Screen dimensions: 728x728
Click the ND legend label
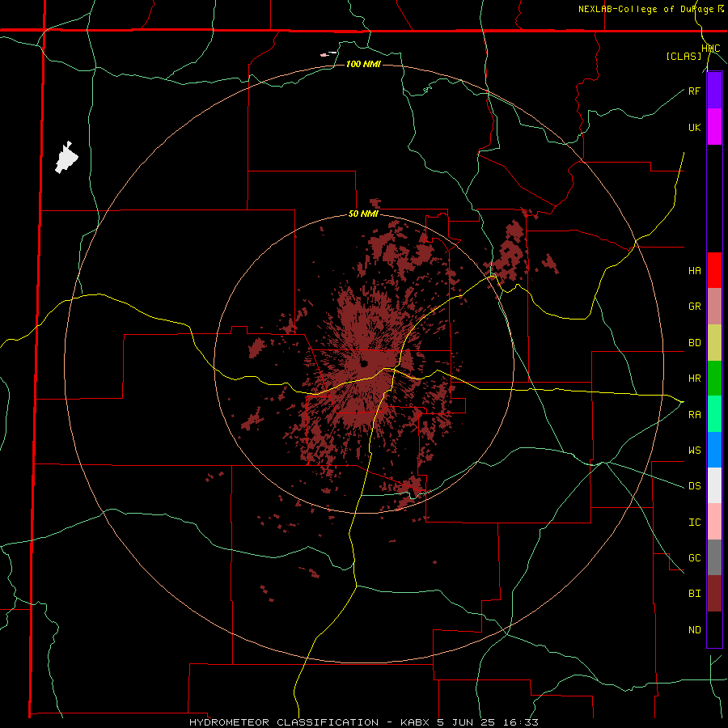pyautogui.click(x=694, y=630)
